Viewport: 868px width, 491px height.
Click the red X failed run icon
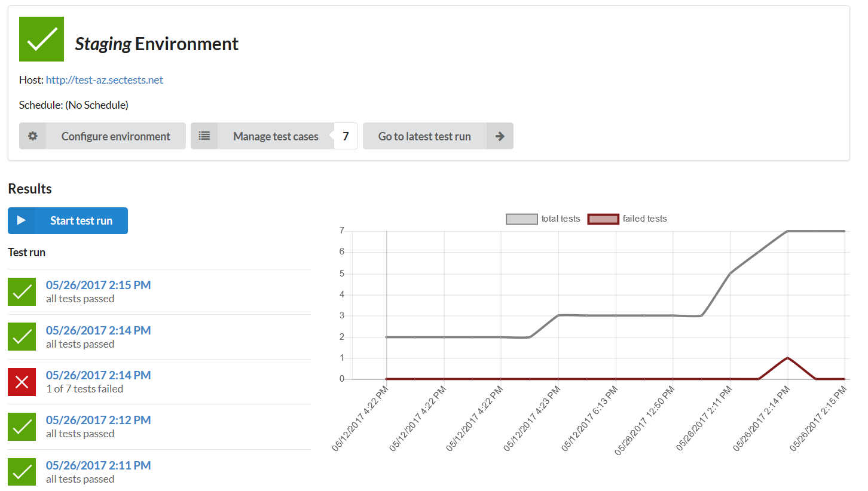point(22,382)
